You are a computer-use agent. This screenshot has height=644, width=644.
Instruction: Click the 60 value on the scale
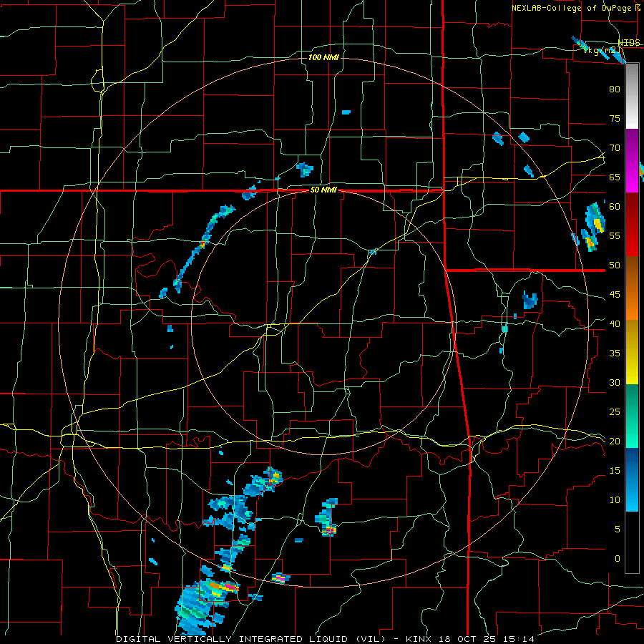pos(615,207)
